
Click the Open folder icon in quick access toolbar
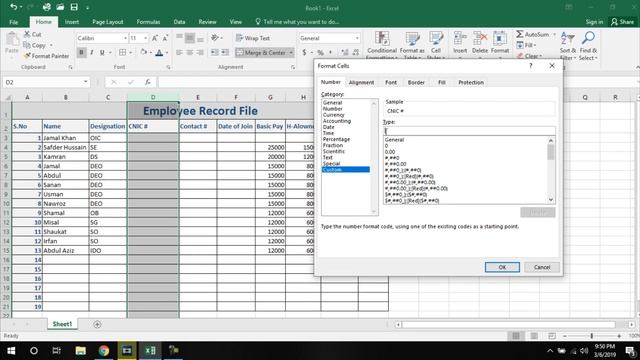tap(60, 7)
